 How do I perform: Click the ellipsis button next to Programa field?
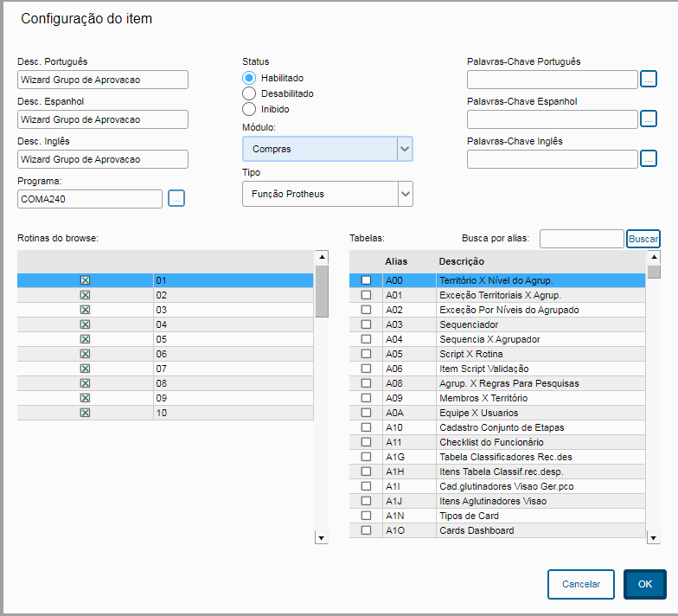tap(176, 199)
